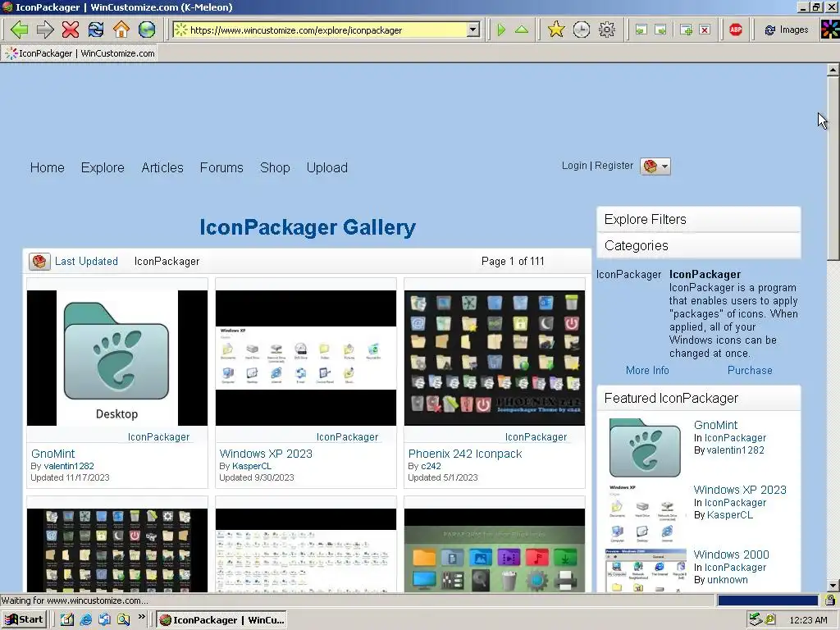Open author c242 profile link
The image size is (840, 630).
point(431,466)
